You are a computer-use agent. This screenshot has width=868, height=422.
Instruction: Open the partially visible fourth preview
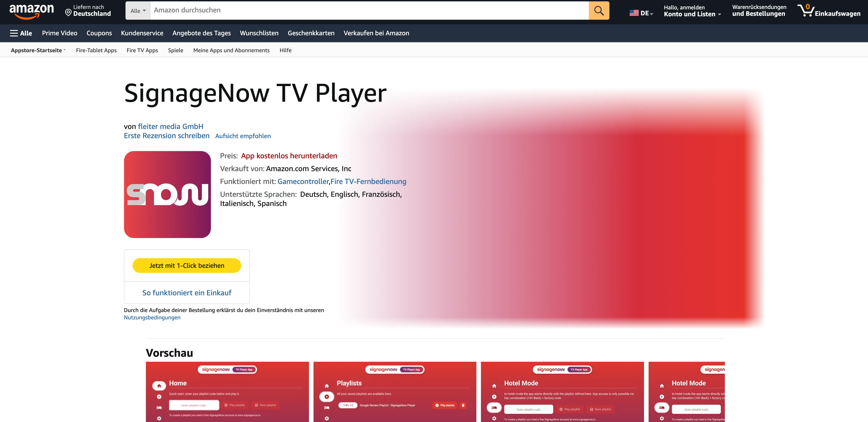tap(686, 392)
